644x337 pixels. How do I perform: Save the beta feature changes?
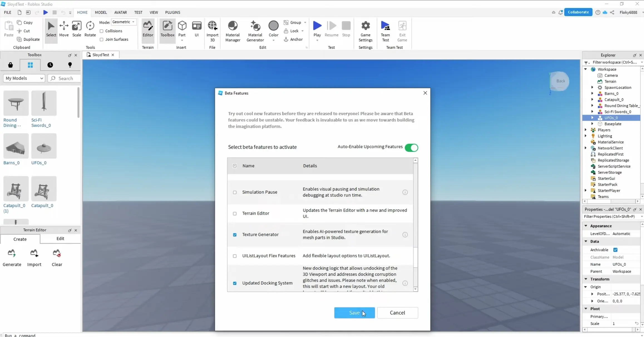tap(354, 312)
